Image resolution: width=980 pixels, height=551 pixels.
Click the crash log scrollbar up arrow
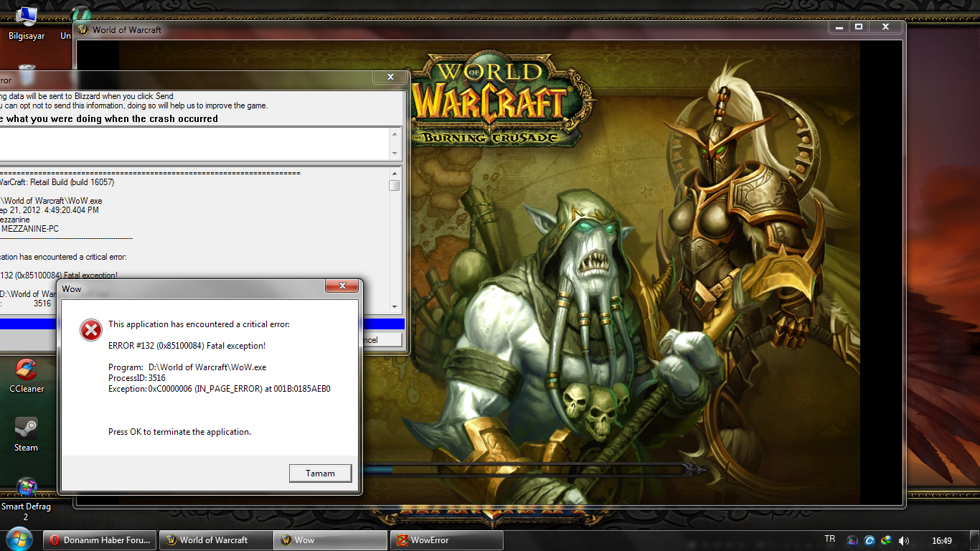tap(395, 173)
